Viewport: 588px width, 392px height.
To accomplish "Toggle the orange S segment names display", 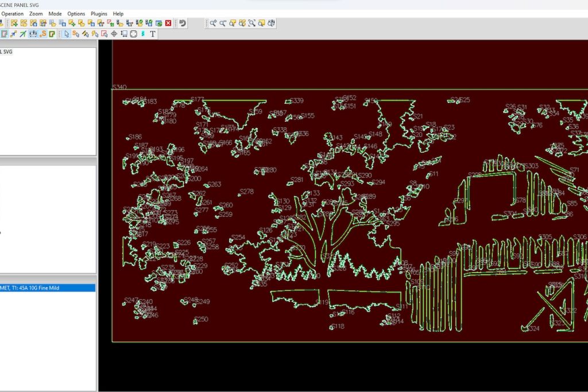I will [x=42, y=34].
